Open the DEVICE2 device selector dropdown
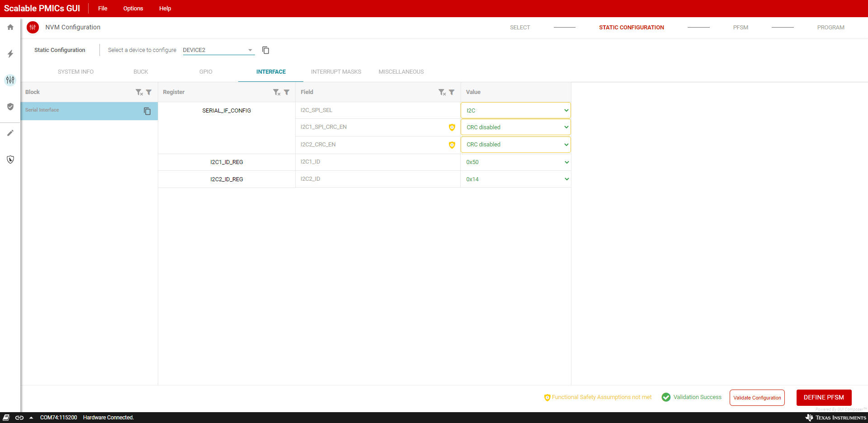The image size is (868, 423). [218, 50]
